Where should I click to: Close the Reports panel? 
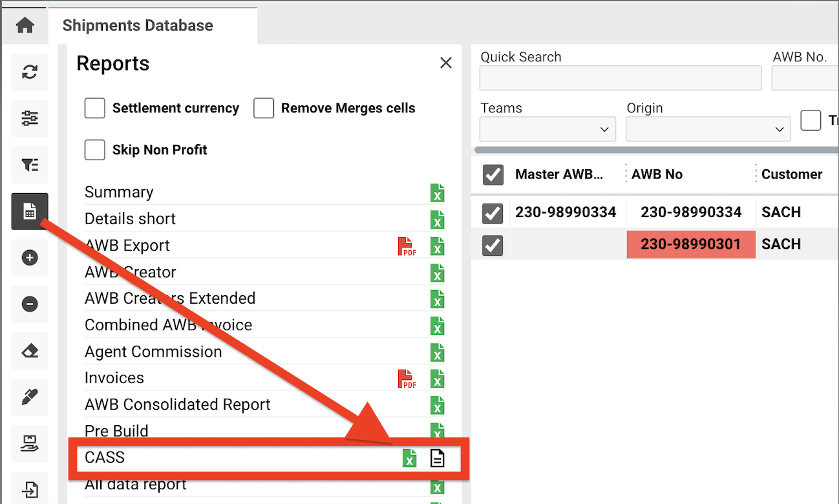point(445,63)
